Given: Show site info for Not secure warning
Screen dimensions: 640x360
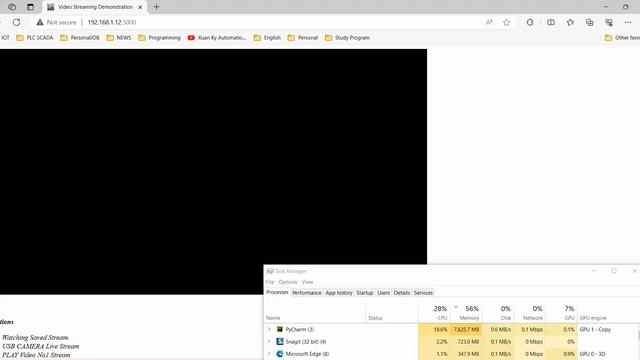Looking at the screenshot, I should click(x=56, y=22).
